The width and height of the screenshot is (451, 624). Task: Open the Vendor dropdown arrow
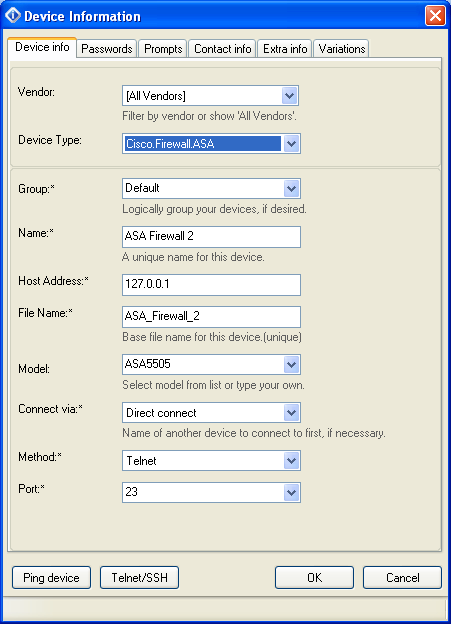pyautogui.click(x=290, y=96)
